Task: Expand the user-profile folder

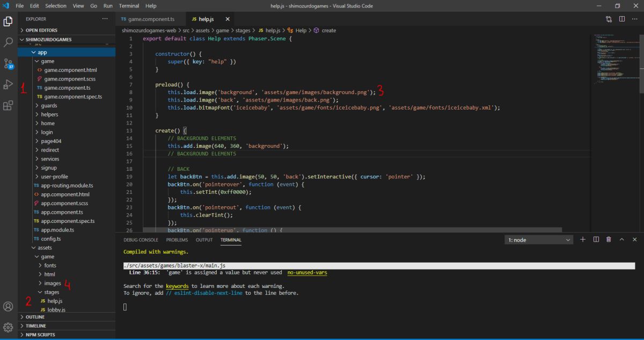Action: coord(67,177)
